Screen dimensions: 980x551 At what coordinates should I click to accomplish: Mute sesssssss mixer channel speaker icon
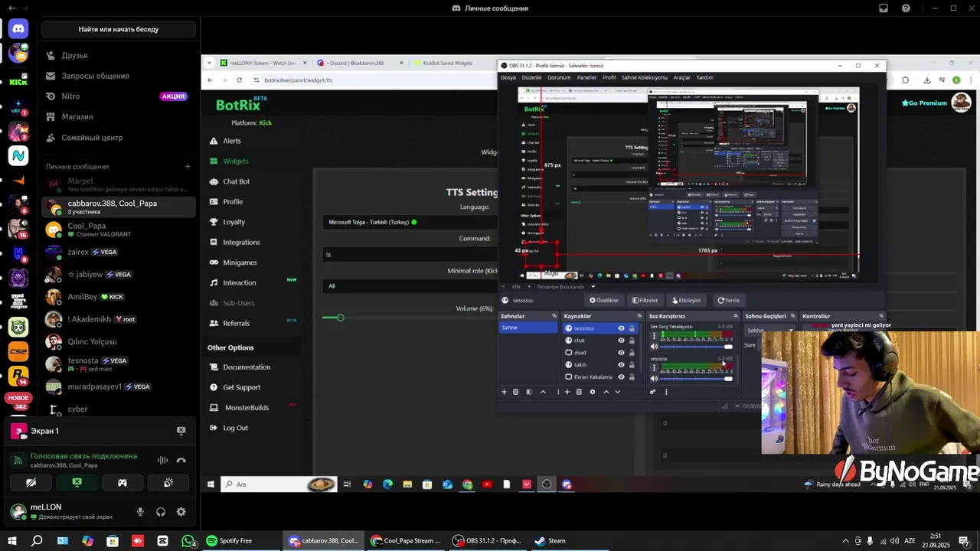(x=654, y=378)
